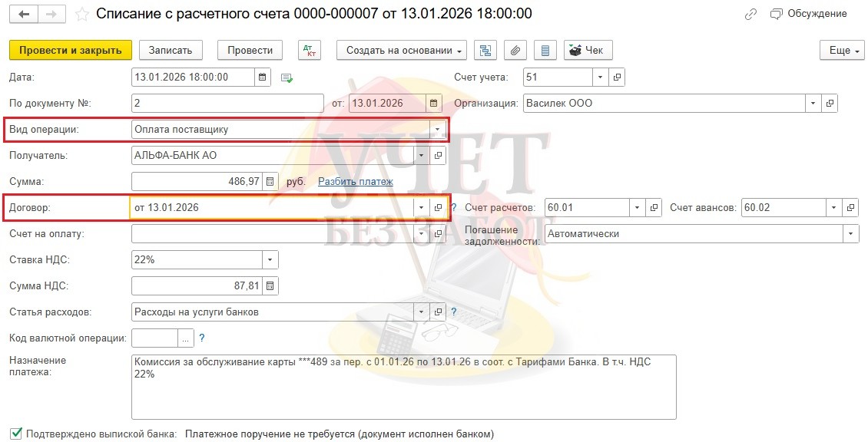Image resolution: width=868 pixels, height=442 pixels.
Task: Click the back navigation arrow
Action: pos(25,15)
